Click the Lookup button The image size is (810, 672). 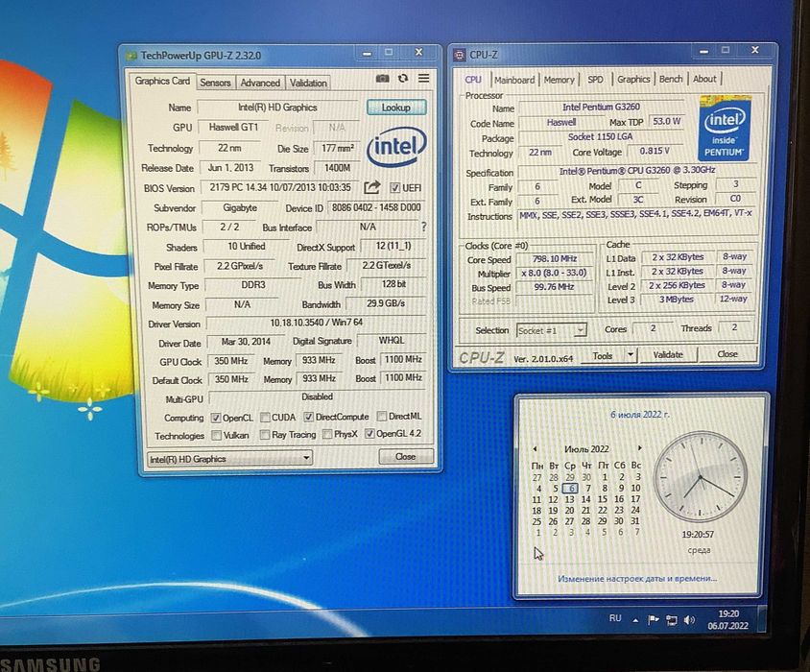[396, 108]
